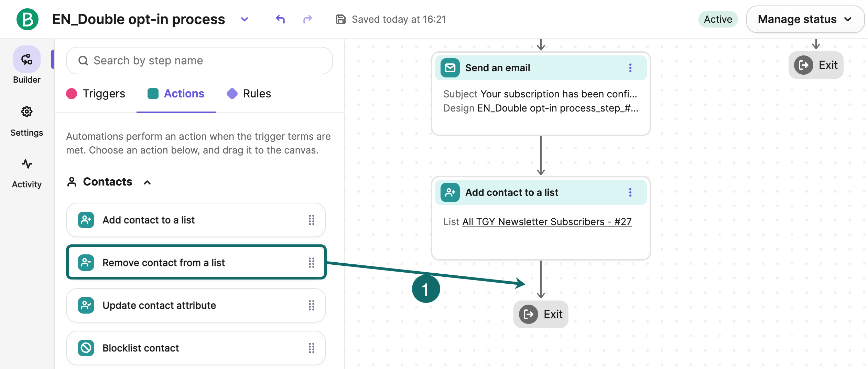Collapse the Contacts section

point(147,182)
